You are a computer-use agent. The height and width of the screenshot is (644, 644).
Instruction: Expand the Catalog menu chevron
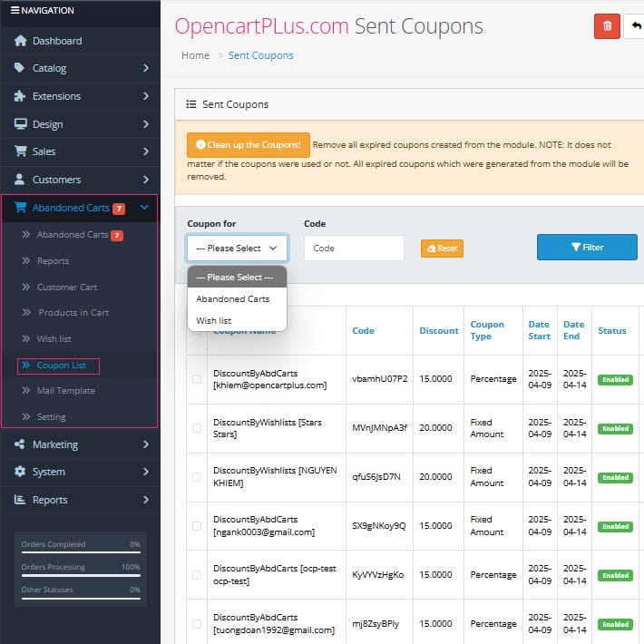point(146,68)
